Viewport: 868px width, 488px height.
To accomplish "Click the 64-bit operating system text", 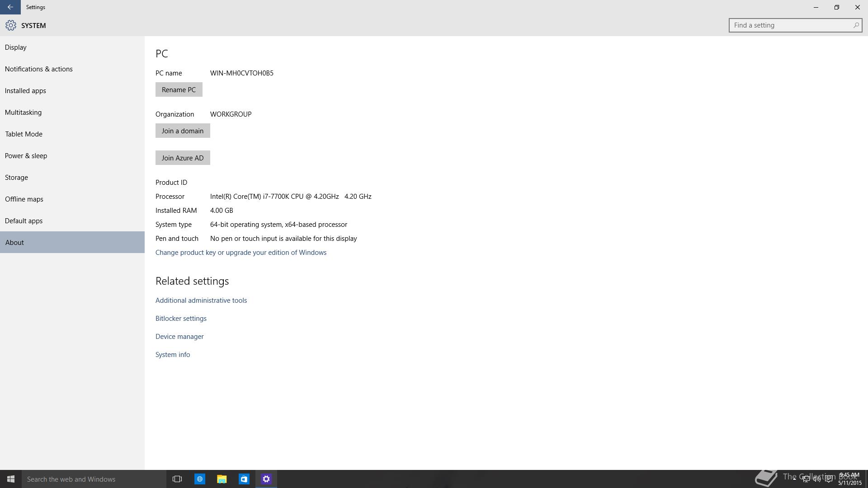I will point(278,225).
